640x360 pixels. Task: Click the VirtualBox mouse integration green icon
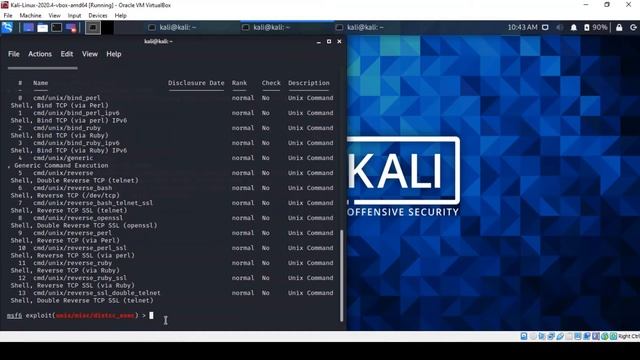click(605, 336)
